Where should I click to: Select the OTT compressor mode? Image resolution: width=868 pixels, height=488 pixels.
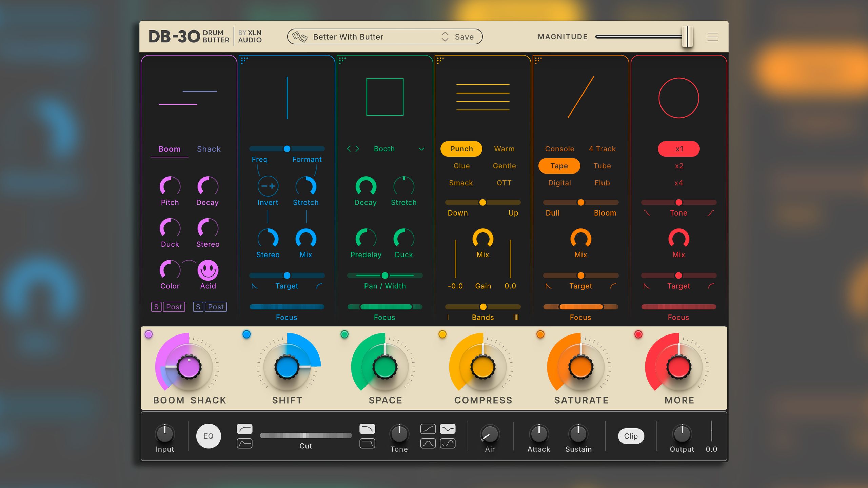click(x=504, y=183)
